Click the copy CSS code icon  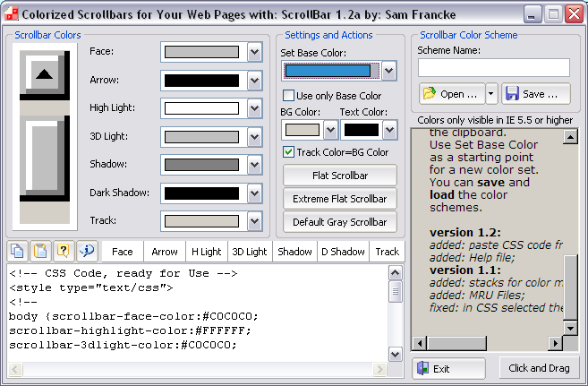(x=17, y=251)
